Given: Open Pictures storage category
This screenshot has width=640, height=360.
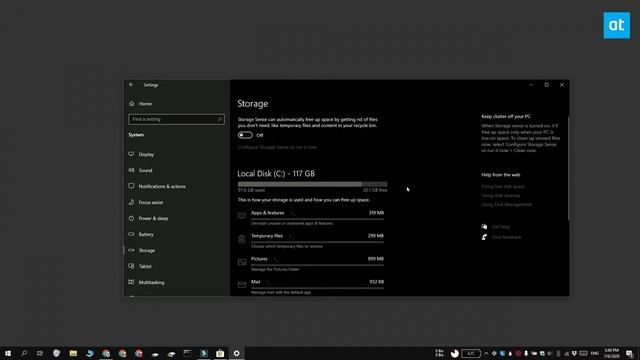Looking at the screenshot, I should click(x=311, y=264).
